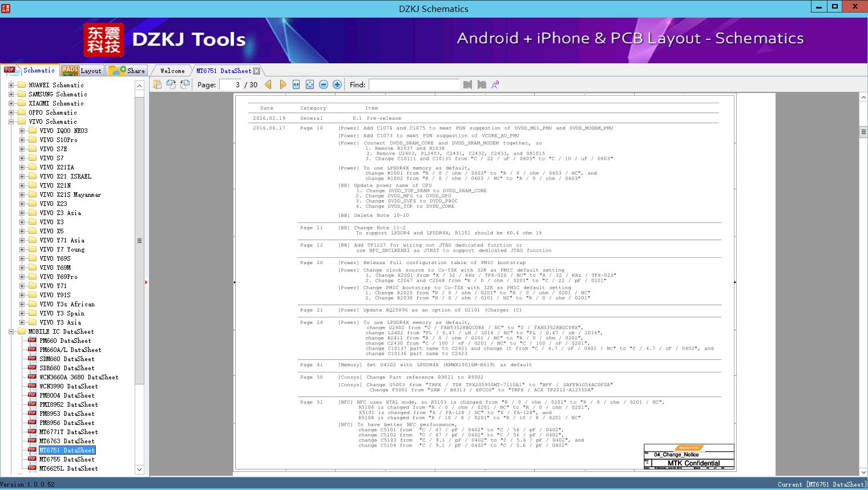This screenshot has width=868, height=490.
Task: Click the Current [MT6751 DataSheet] status text
Action: tap(822, 484)
